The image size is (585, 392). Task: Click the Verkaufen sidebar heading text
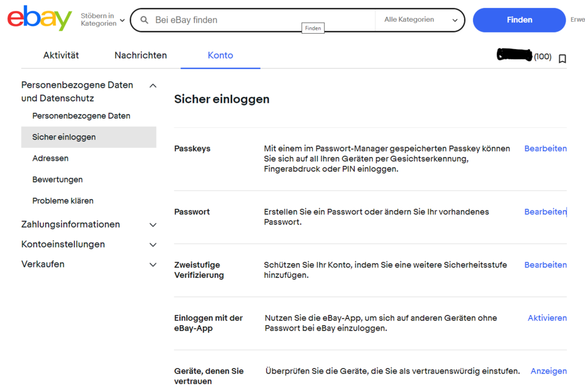pos(43,264)
